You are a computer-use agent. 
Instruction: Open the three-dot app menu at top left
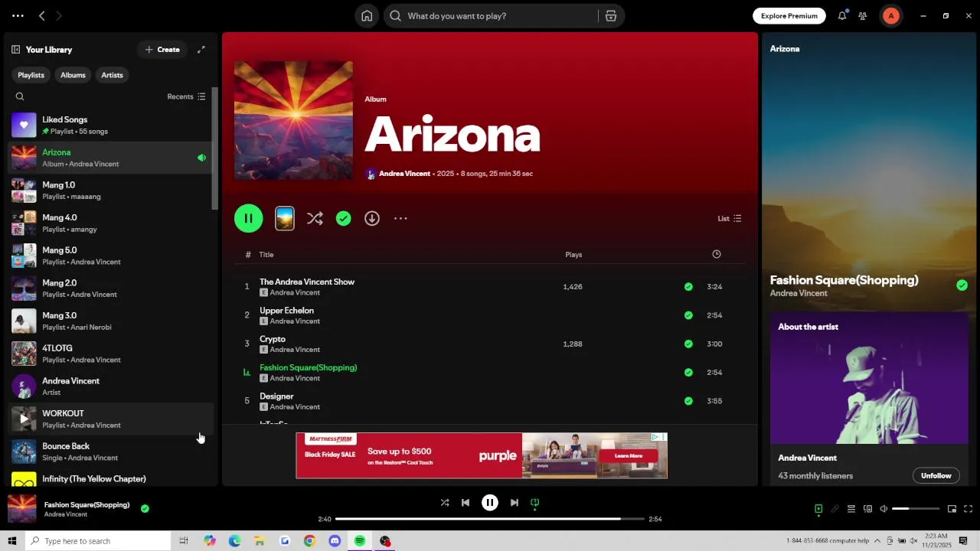(x=18, y=15)
